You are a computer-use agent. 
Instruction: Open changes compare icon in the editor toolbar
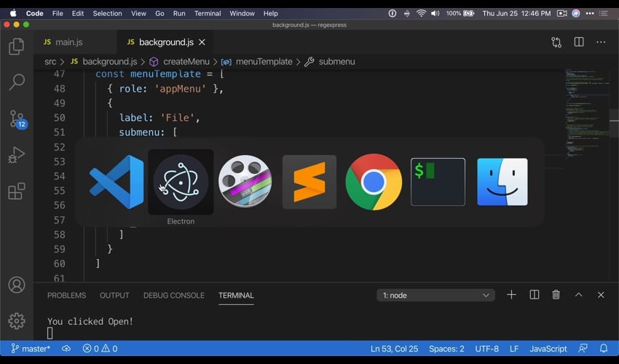pos(556,42)
